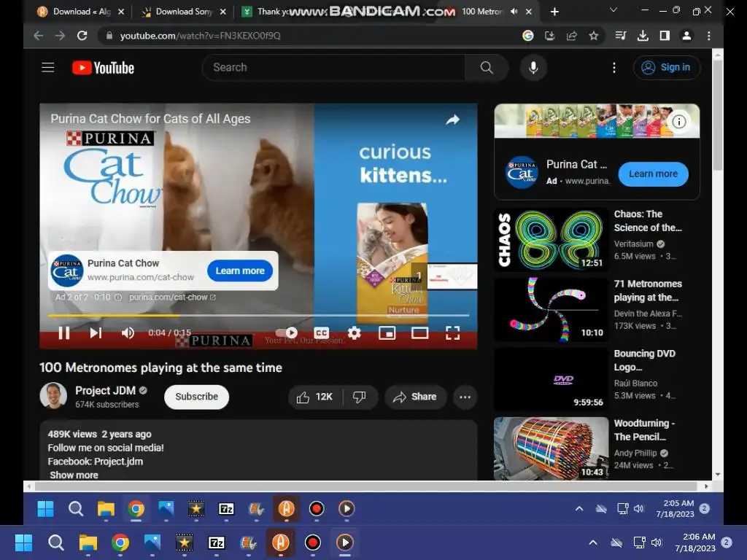Show hidden tray icons chevron on bottom taskbar

(593, 542)
